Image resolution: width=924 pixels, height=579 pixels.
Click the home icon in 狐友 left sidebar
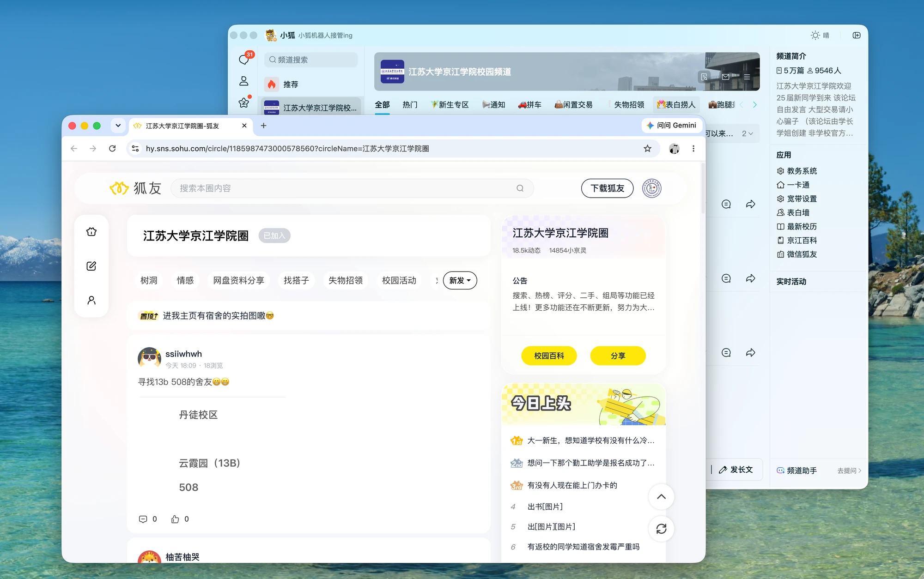coord(91,232)
